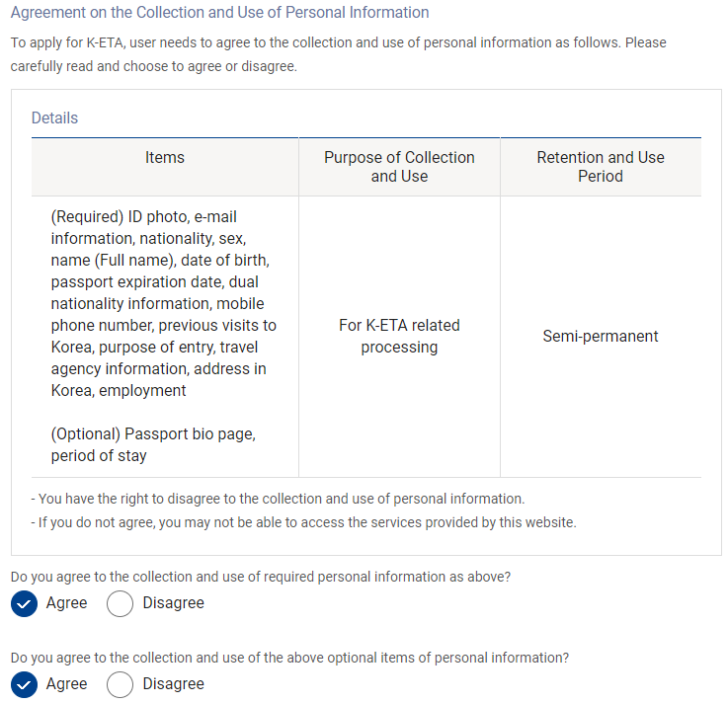Select Agree for required personal information
This screenshot has height=704, width=728.
24,603
